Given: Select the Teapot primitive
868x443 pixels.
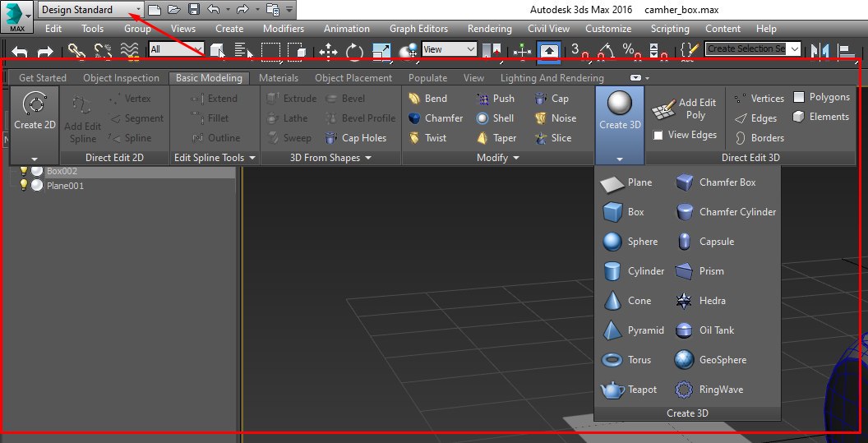Looking at the screenshot, I should [629, 390].
